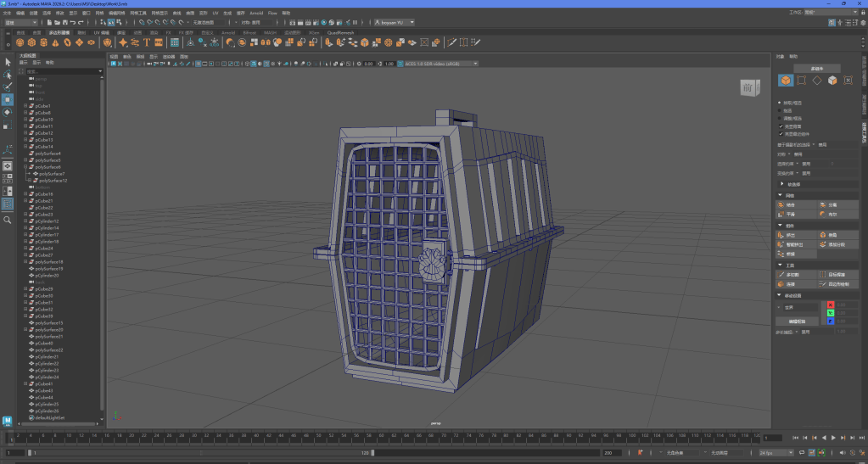Select object mode cube icon in Modeling Toolkit
The height and width of the screenshot is (464, 868).
[x=786, y=81]
